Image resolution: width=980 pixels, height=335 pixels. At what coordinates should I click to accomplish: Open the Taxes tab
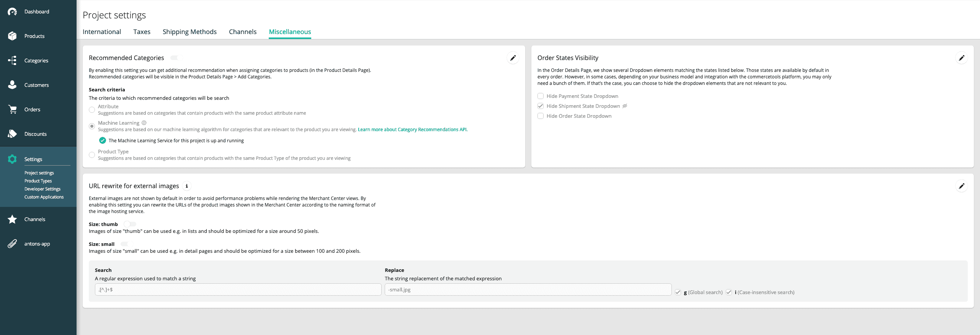[142, 32]
